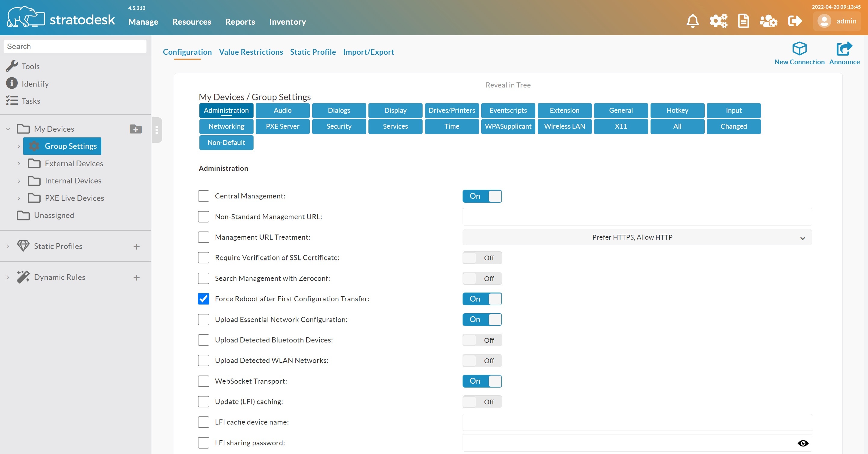Screen dimensions: 868x454
Task: Open the Inventory menu
Action: (288, 22)
